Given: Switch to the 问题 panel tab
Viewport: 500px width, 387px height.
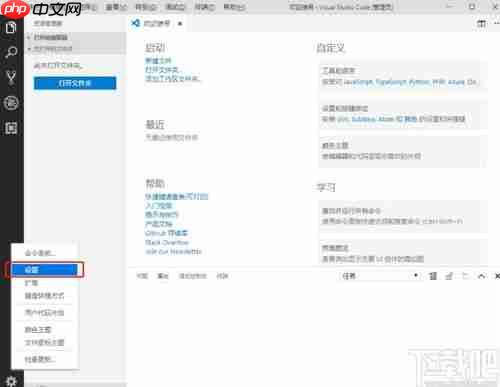Looking at the screenshot, I should tap(142, 276).
